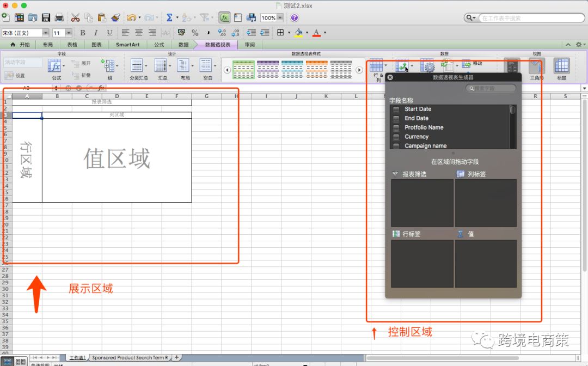Close the 数据透视表生成器 panel
The height and width of the screenshot is (366, 588).
[390, 77]
